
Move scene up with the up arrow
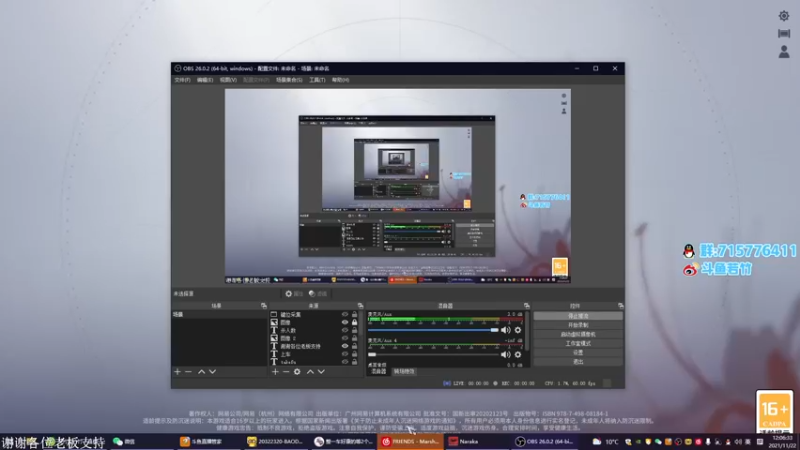point(202,371)
